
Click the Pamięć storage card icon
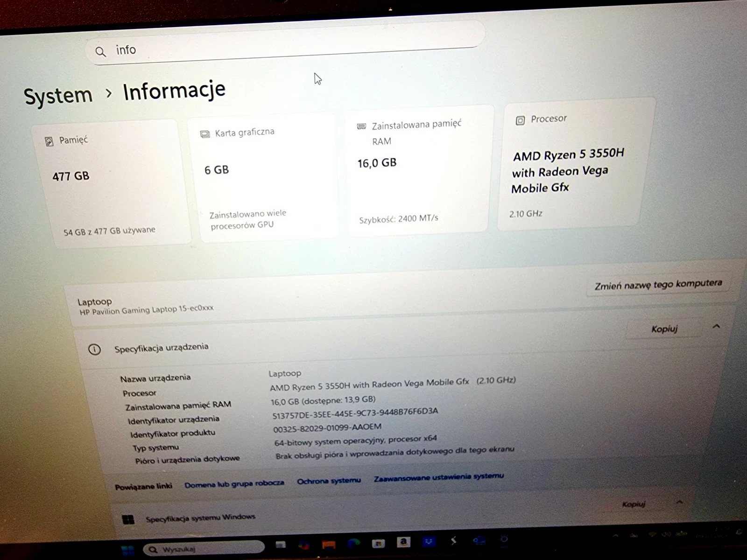(49, 140)
